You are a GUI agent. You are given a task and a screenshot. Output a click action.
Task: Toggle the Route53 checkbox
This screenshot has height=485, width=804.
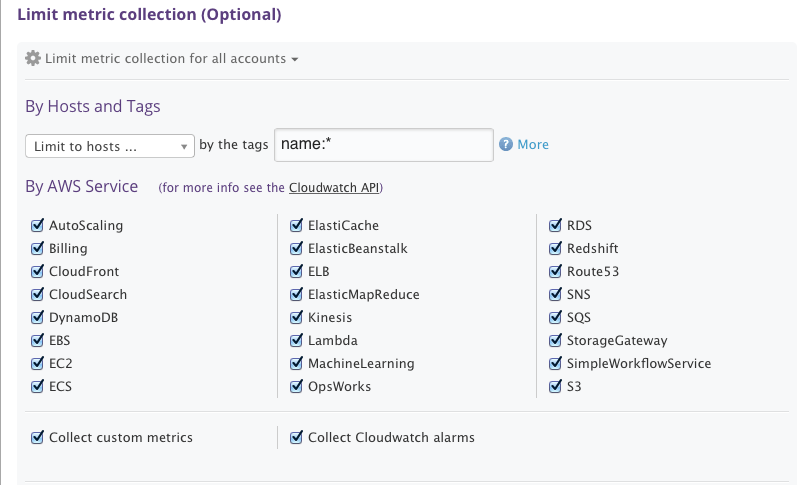[x=556, y=271]
